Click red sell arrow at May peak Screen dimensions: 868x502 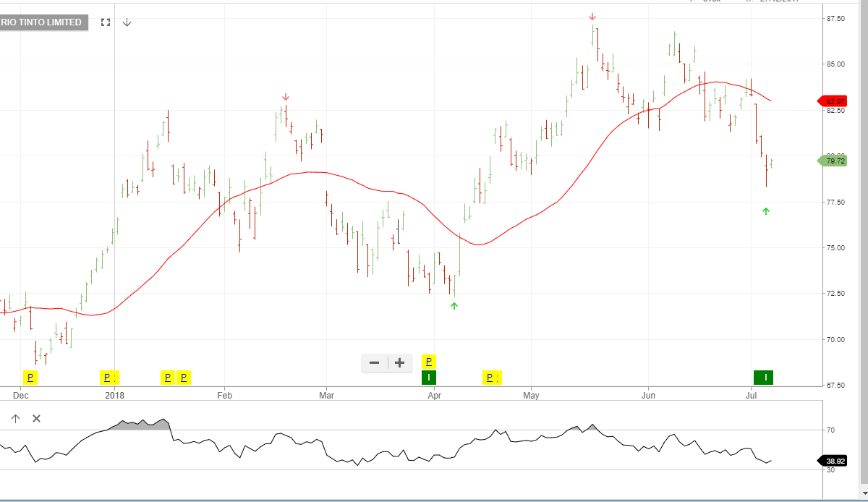[592, 17]
